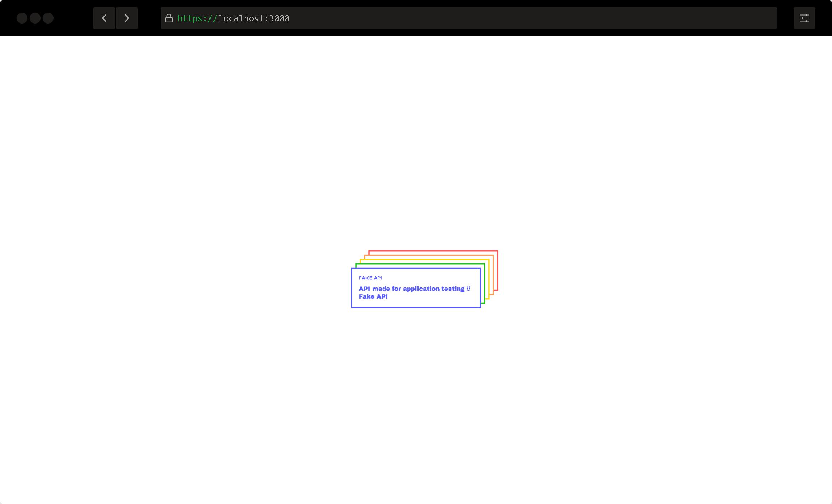
Task: Open the blue Fake API card
Action: (x=416, y=288)
